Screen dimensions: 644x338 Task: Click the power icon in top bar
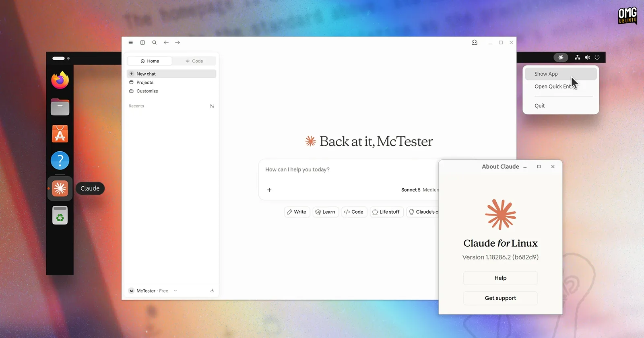point(597,57)
